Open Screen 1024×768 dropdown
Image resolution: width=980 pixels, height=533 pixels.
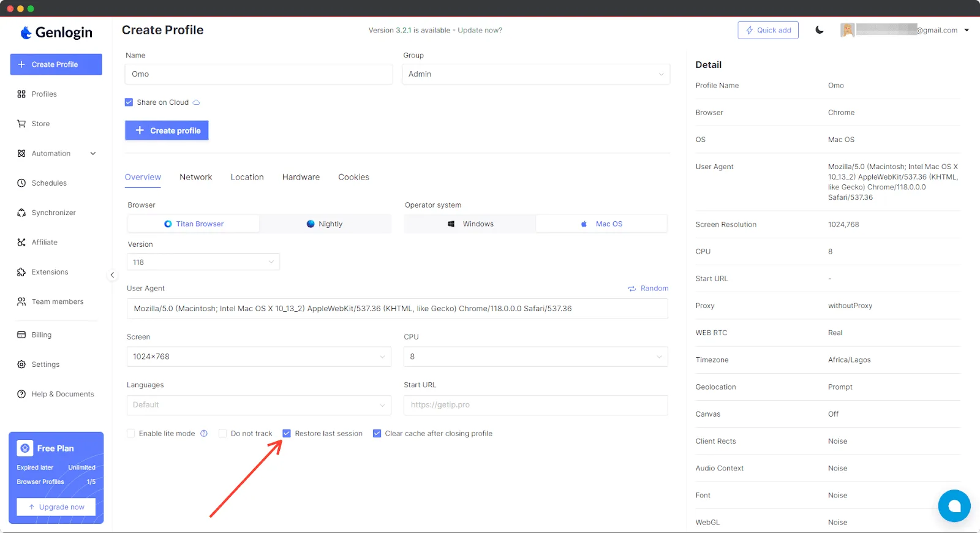coord(259,357)
